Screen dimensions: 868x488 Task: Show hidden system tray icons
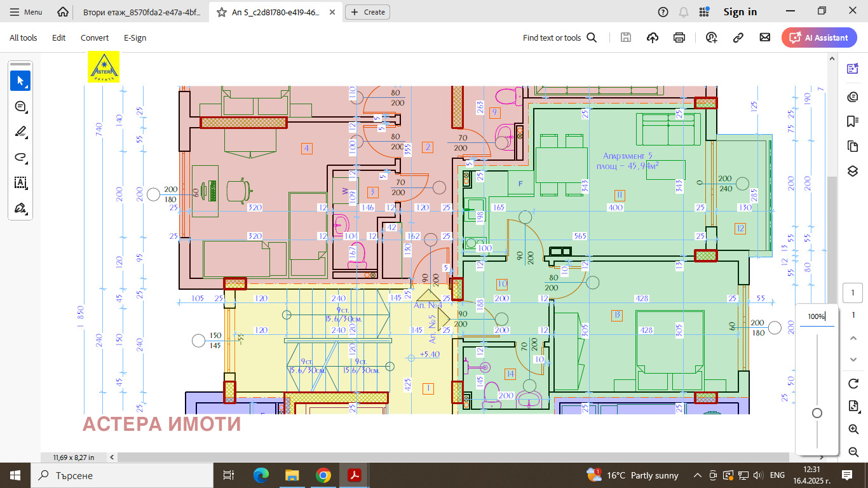click(697, 475)
